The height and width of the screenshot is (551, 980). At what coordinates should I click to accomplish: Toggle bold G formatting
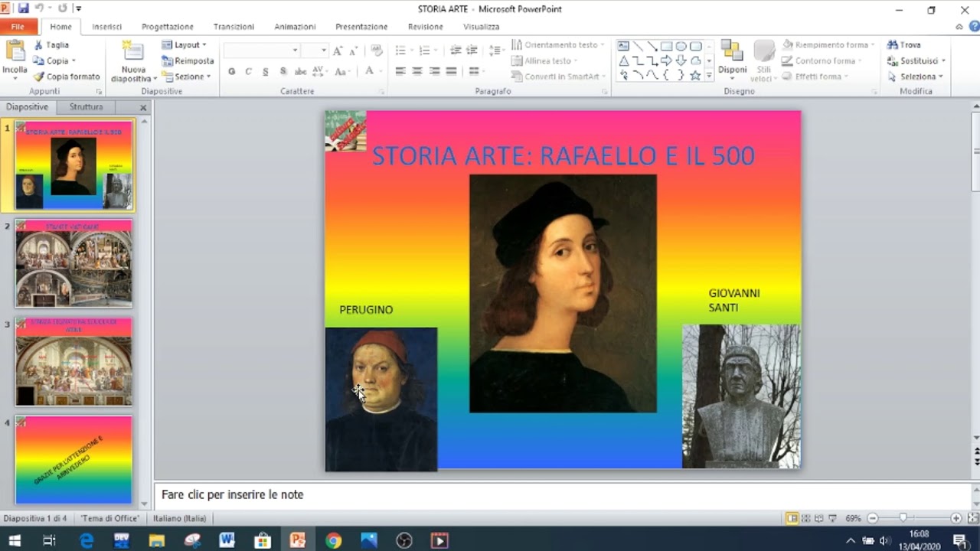click(x=232, y=71)
